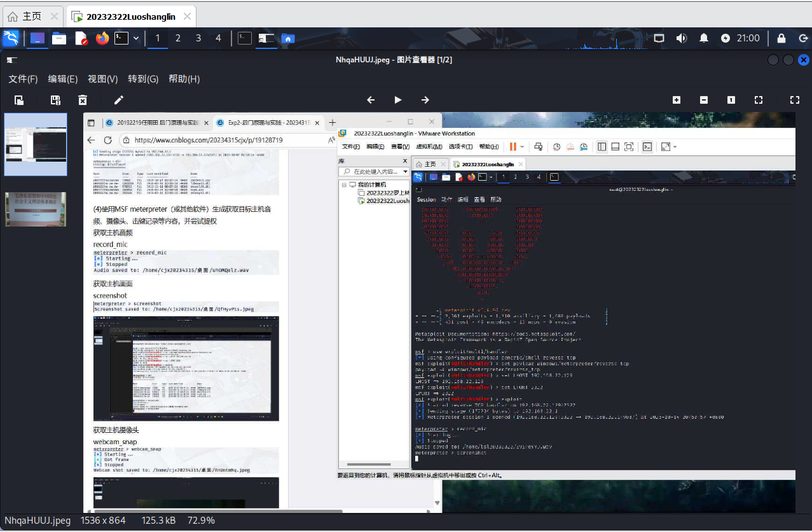This screenshot has width=812, height=532.
Task: Open the home folder taskbar entry
Action: tap(287, 38)
